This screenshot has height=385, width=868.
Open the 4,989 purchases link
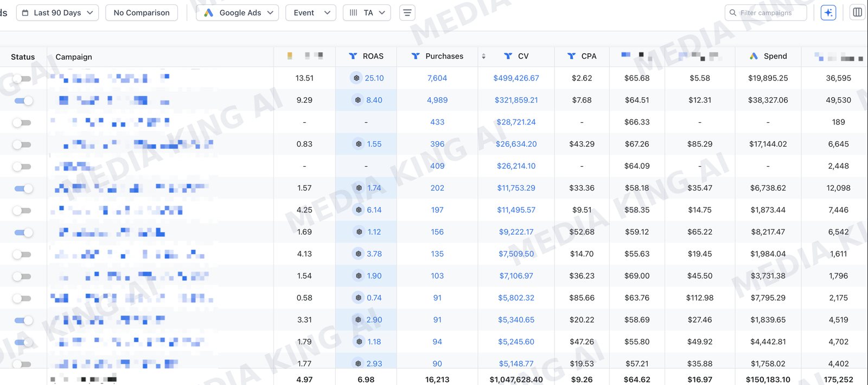coord(437,100)
